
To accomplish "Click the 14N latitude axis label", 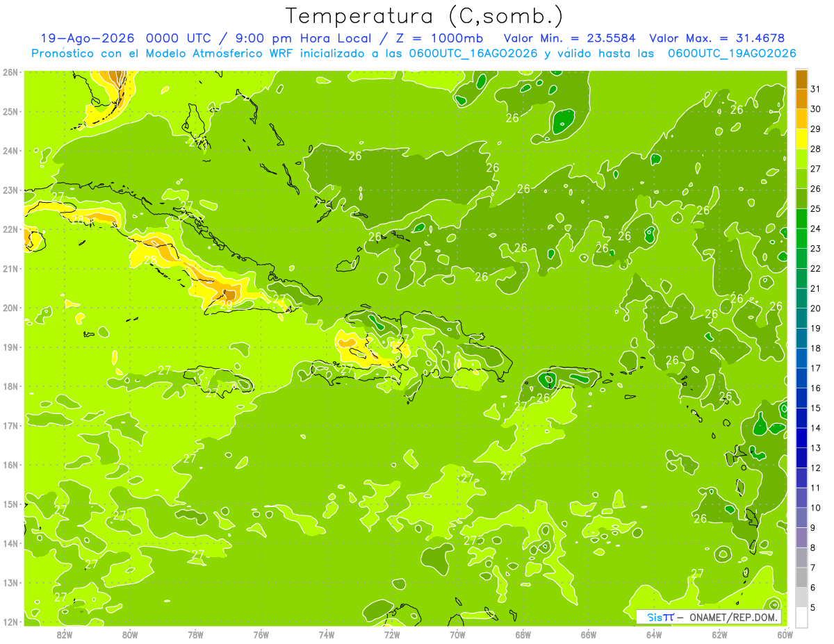I will [10, 543].
